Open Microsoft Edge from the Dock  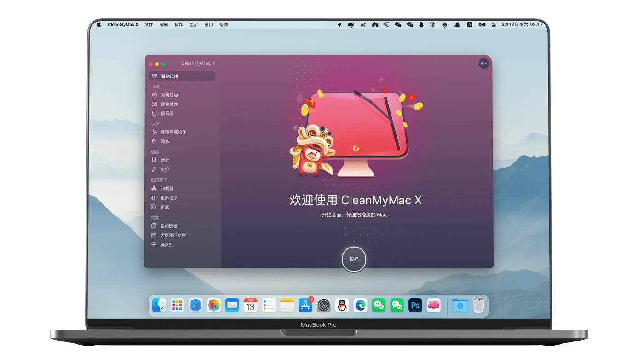coord(360,305)
